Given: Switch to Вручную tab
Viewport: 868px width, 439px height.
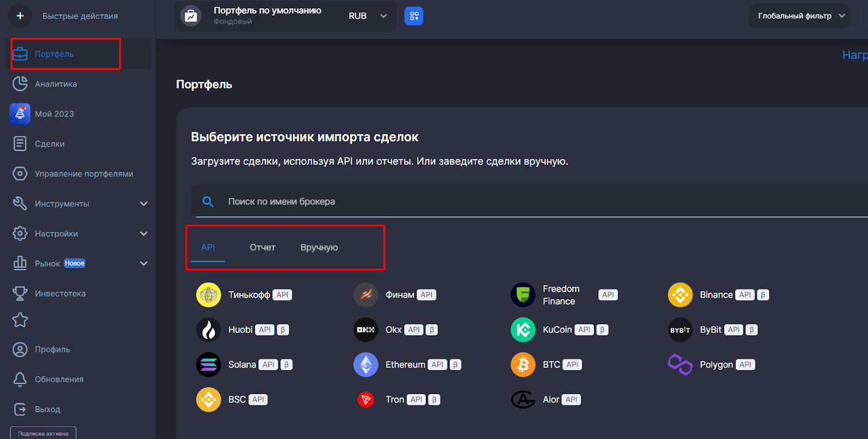Looking at the screenshot, I should 319,247.
